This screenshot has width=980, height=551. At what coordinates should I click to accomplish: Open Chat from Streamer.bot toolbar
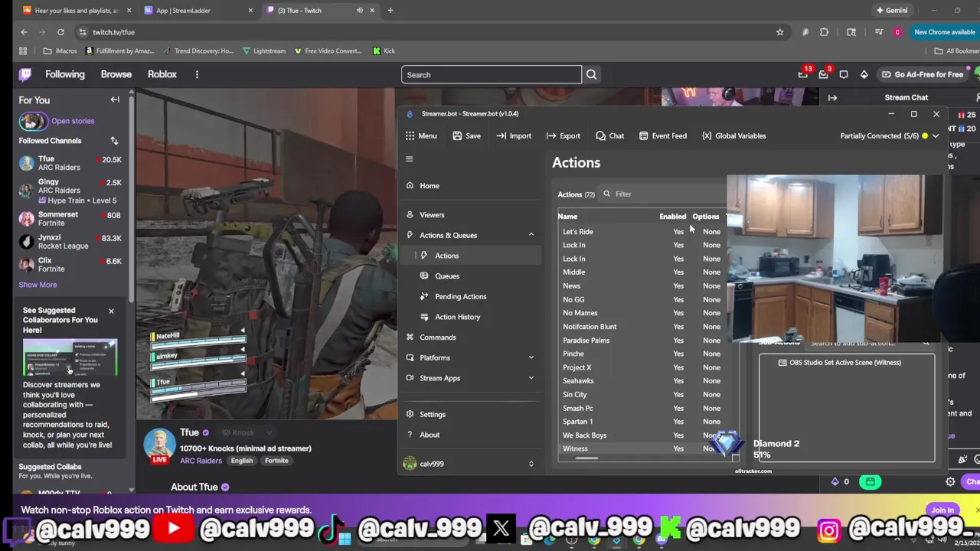pos(609,135)
